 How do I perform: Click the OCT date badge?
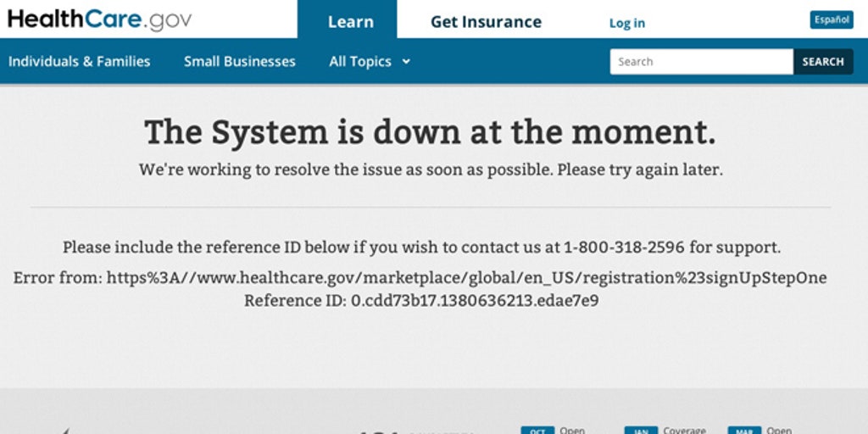[x=537, y=430]
